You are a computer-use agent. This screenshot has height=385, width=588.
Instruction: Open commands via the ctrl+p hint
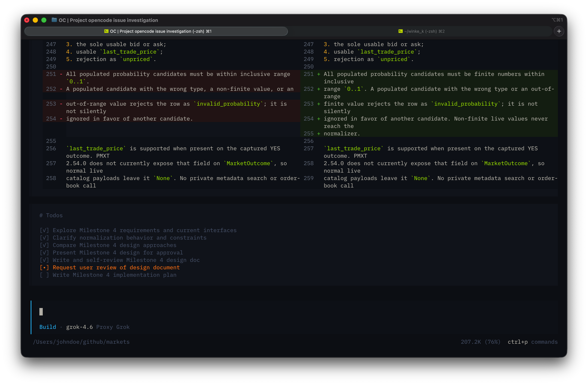point(518,342)
